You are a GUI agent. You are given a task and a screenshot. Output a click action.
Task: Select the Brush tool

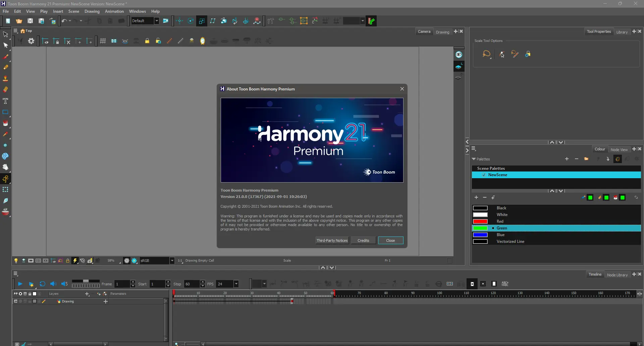click(5, 57)
